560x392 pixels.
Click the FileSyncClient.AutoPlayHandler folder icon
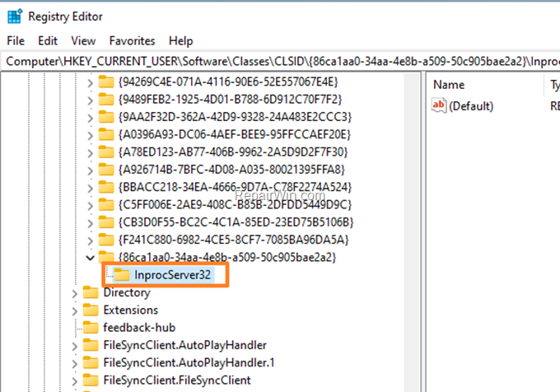(91, 345)
